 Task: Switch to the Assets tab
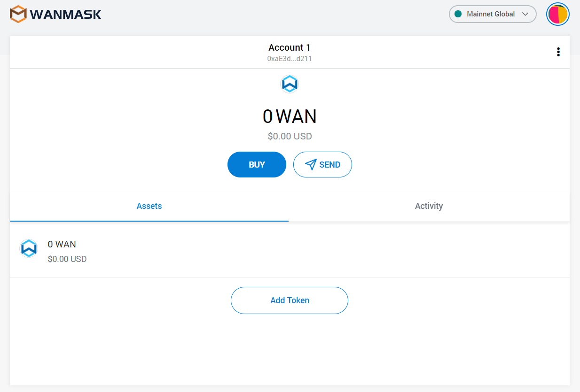pos(149,206)
